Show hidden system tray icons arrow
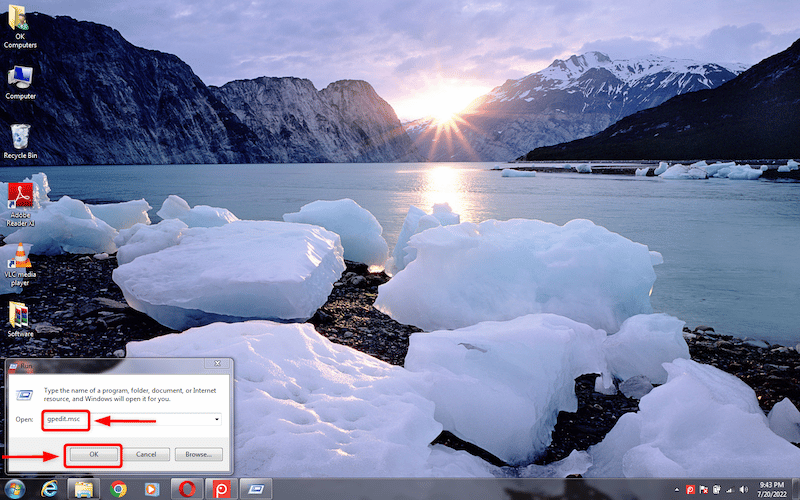This screenshot has height=500, width=800. pos(677,490)
